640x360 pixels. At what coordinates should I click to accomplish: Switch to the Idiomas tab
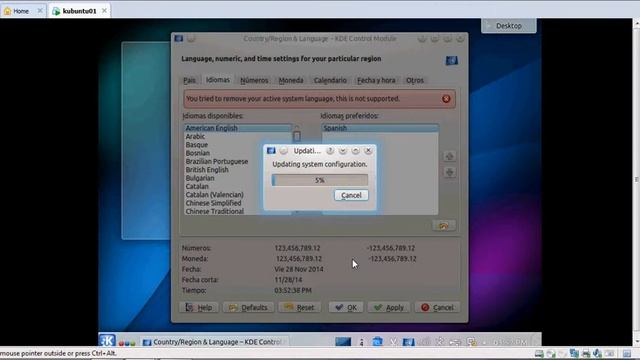[x=218, y=80]
